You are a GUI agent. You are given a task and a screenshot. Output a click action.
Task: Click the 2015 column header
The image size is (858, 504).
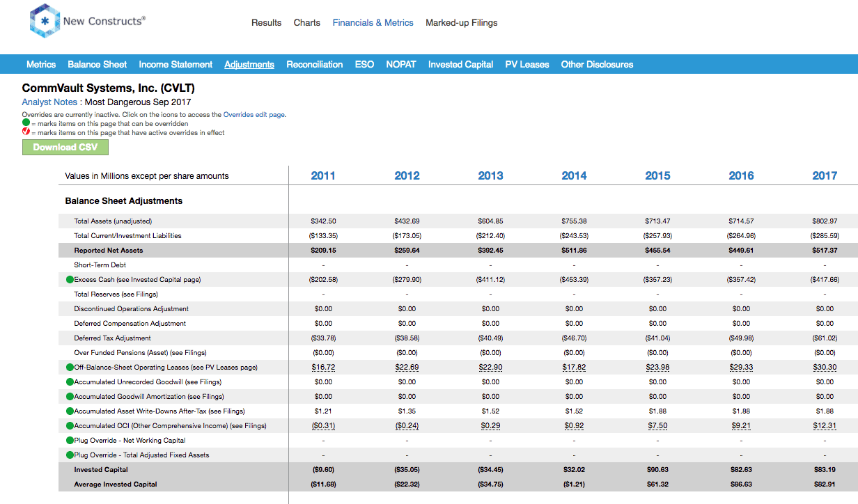click(x=658, y=176)
